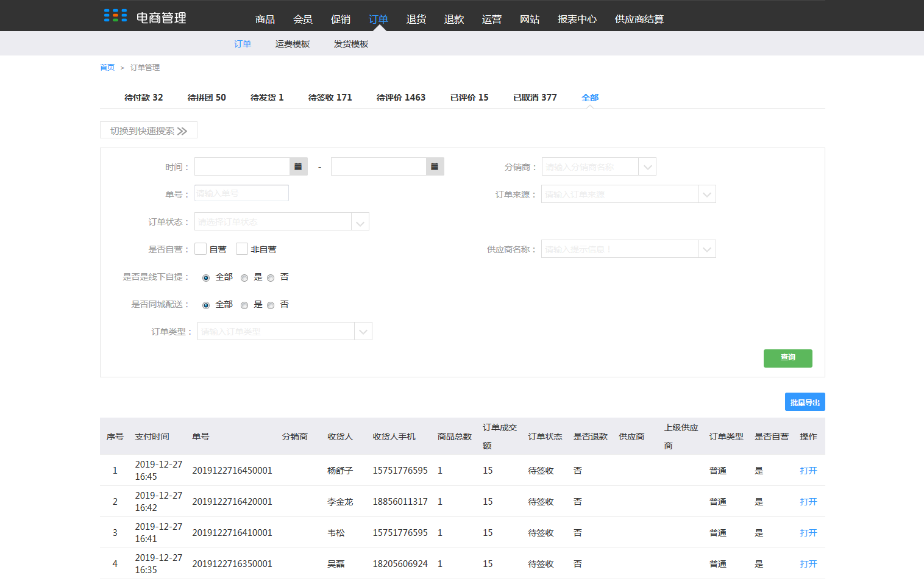Select the 待签收 171 tab
This screenshot has height=581, width=924.
pos(330,98)
